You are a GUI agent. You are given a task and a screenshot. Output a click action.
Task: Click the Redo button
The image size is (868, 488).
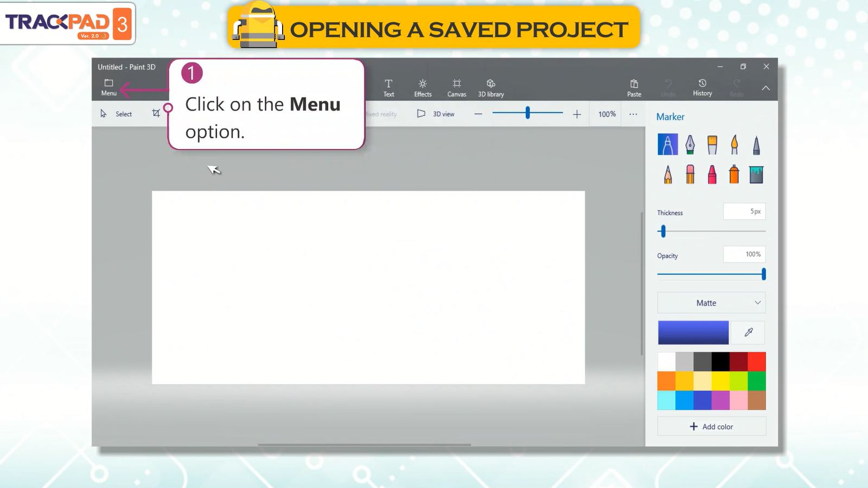tap(737, 87)
